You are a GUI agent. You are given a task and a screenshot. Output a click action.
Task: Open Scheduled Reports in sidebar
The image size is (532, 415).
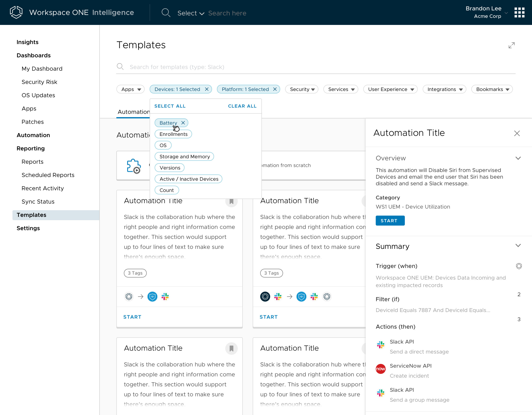[x=48, y=175]
